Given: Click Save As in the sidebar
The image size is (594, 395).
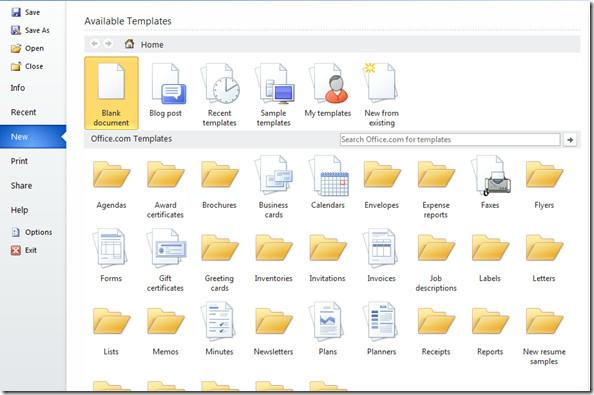Looking at the screenshot, I should pos(30,30).
